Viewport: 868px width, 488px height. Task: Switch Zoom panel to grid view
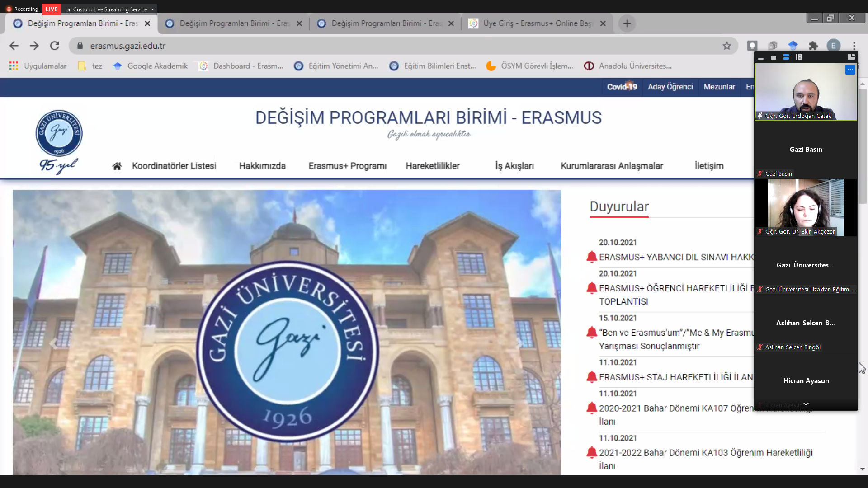click(799, 57)
